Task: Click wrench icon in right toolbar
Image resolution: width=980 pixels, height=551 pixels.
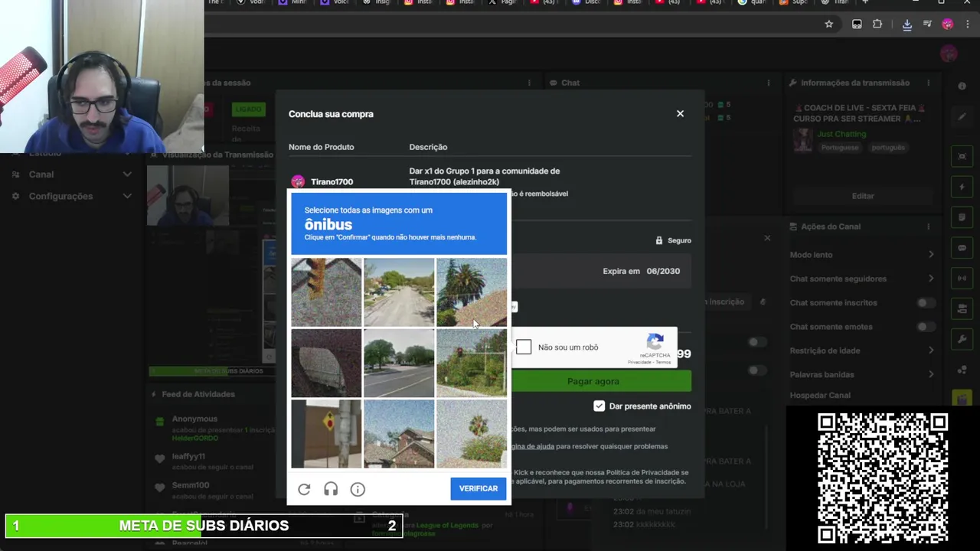Action: pyautogui.click(x=962, y=340)
